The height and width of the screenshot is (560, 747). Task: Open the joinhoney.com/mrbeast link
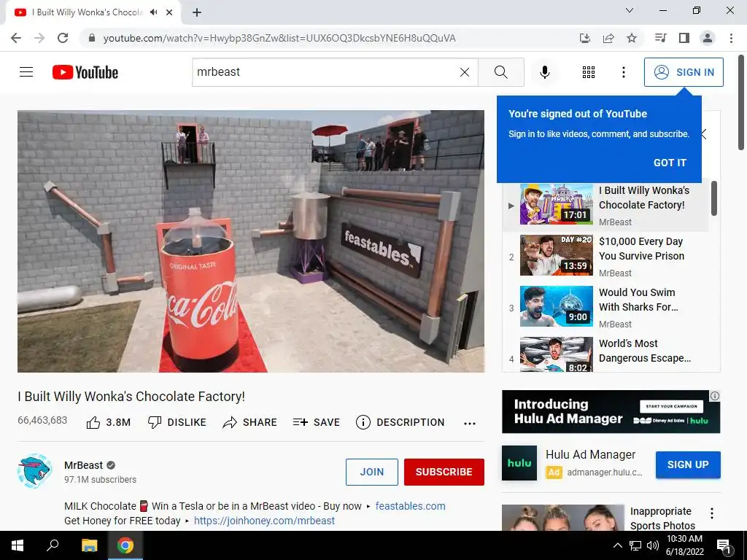264,521
